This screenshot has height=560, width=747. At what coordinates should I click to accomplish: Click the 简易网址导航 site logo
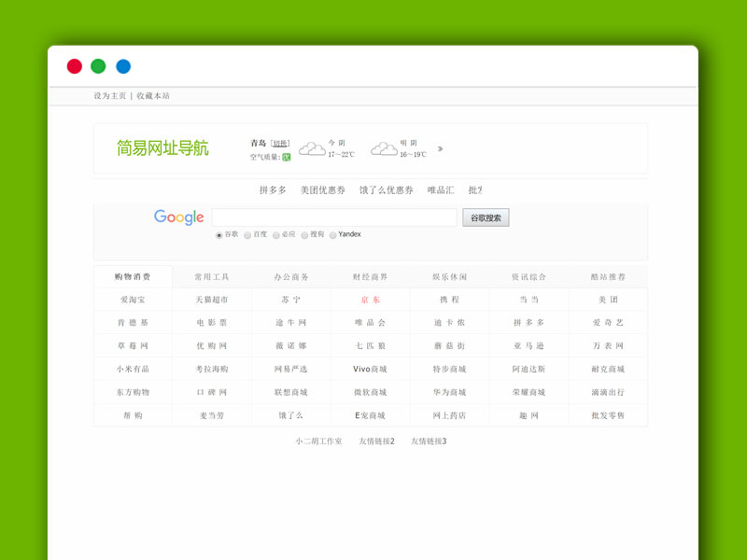[163, 147]
